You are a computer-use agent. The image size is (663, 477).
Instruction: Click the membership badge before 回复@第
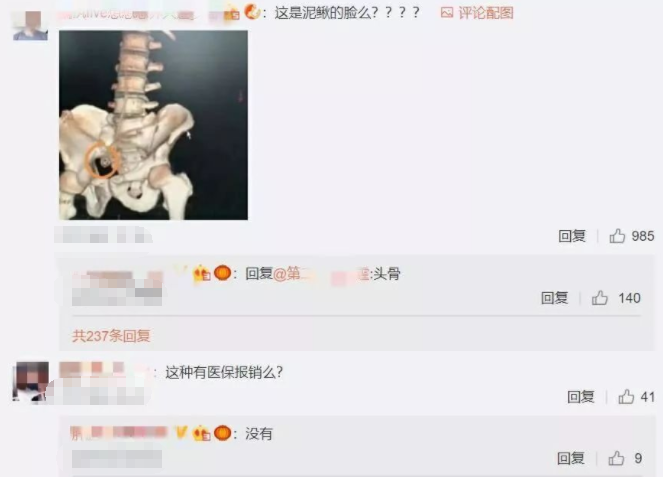[202, 274]
